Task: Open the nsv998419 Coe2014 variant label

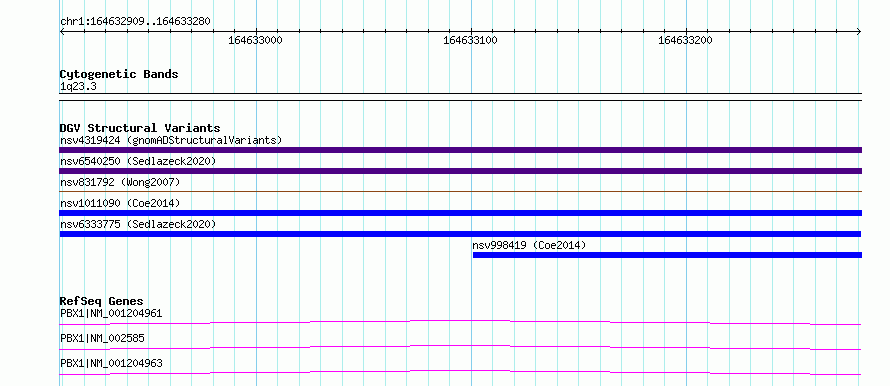Action: pos(529,245)
